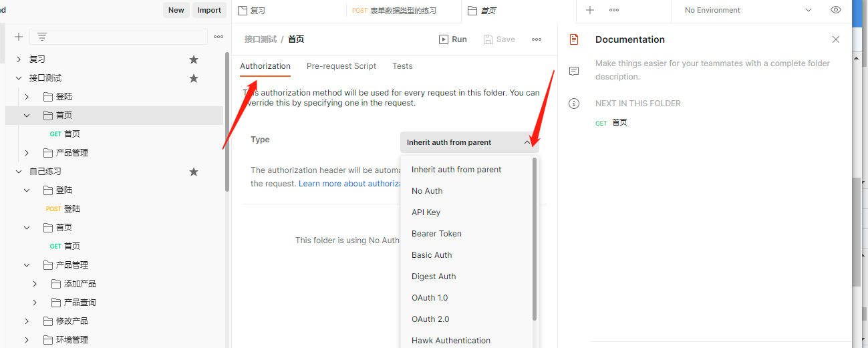
Task: Run the 首页 folder
Action: point(453,39)
